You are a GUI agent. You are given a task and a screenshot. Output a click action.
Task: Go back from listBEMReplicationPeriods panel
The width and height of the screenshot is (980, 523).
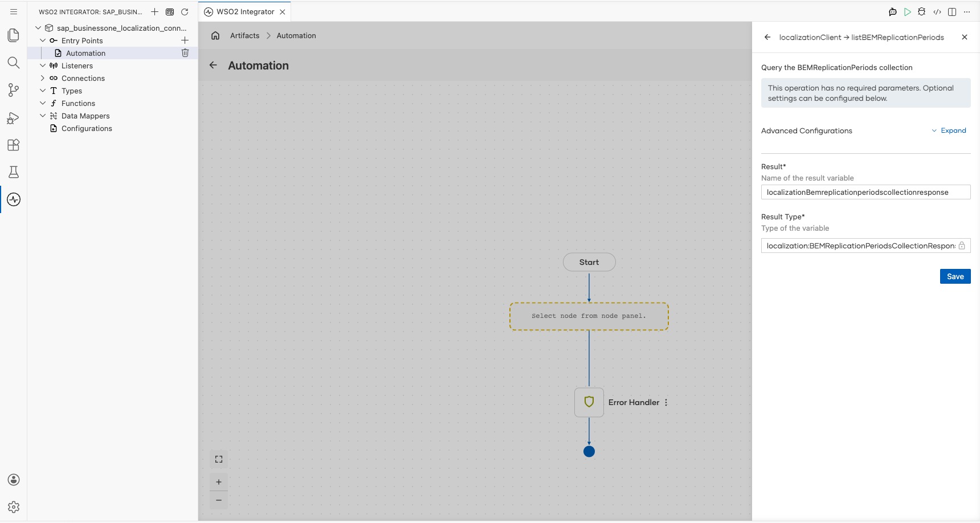tap(767, 37)
